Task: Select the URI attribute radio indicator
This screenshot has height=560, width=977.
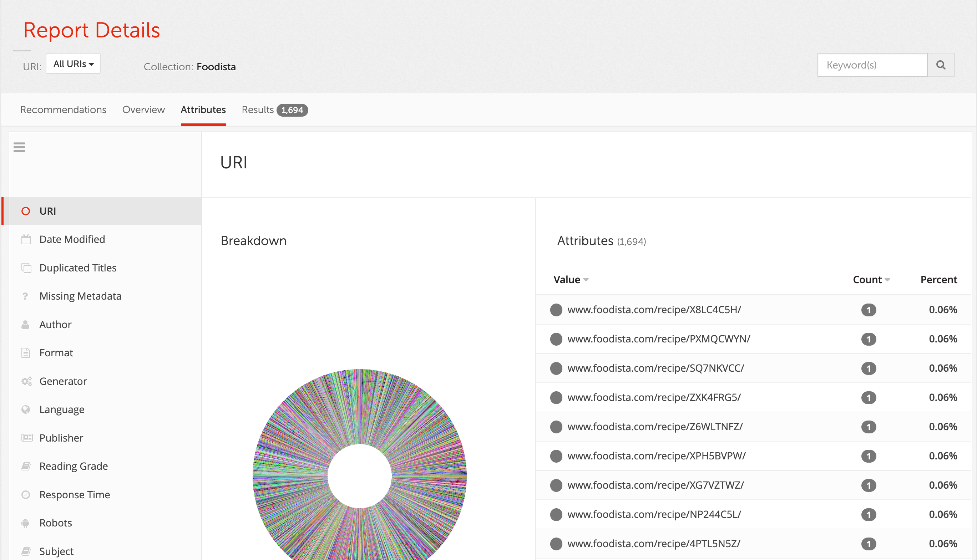Action: click(26, 211)
